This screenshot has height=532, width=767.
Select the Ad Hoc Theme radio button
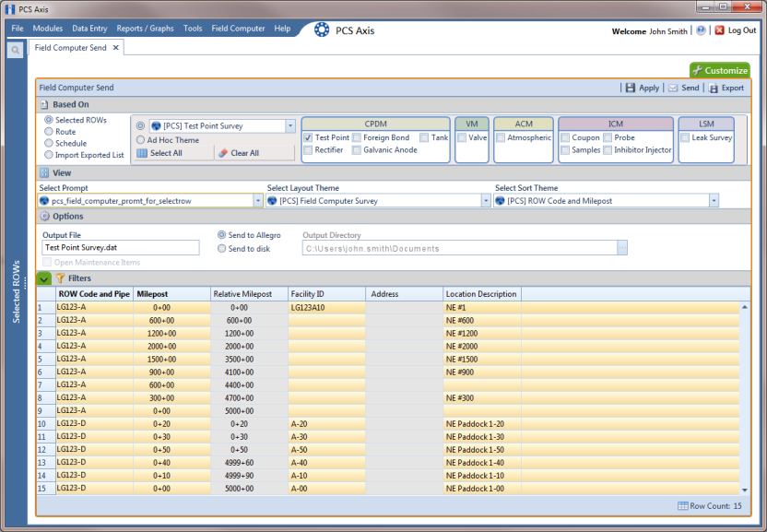(x=140, y=139)
